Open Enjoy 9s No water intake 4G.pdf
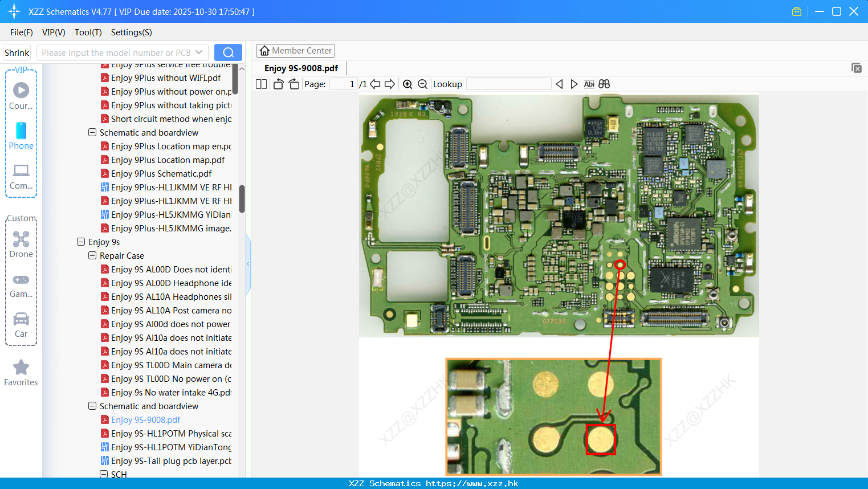 coord(166,392)
